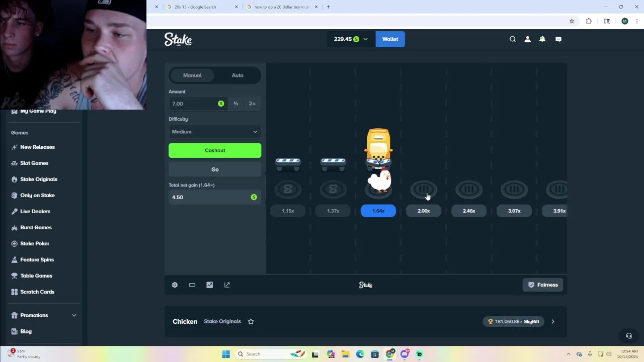Double the bet with 2× button
Screen dimensions: 644x362
pos(252,104)
